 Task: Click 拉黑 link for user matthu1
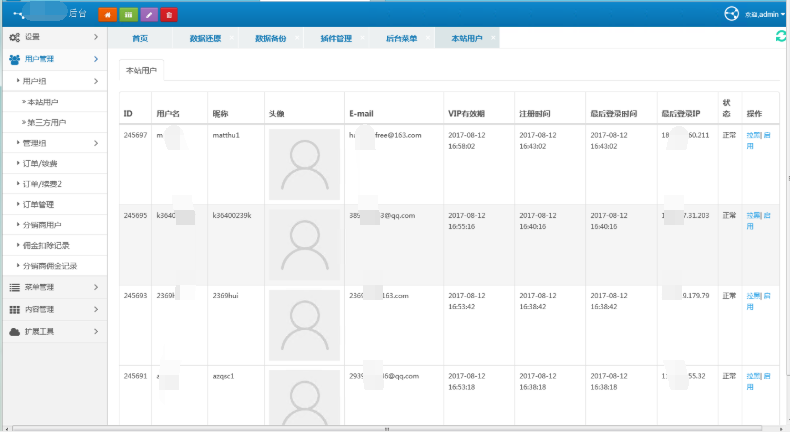tap(754, 134)
